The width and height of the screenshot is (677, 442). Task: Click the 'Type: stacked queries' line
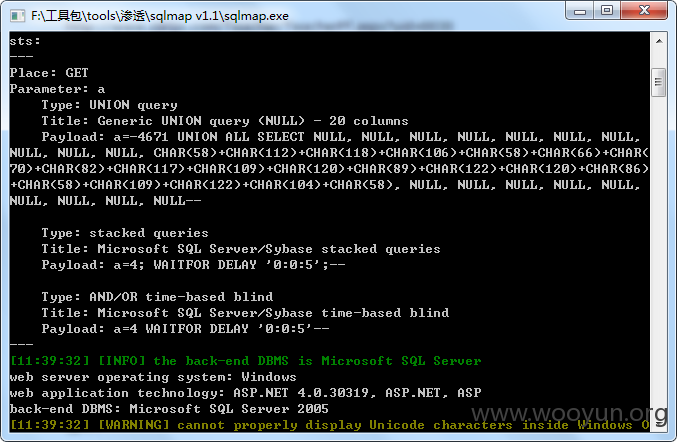tap(125, 233)
